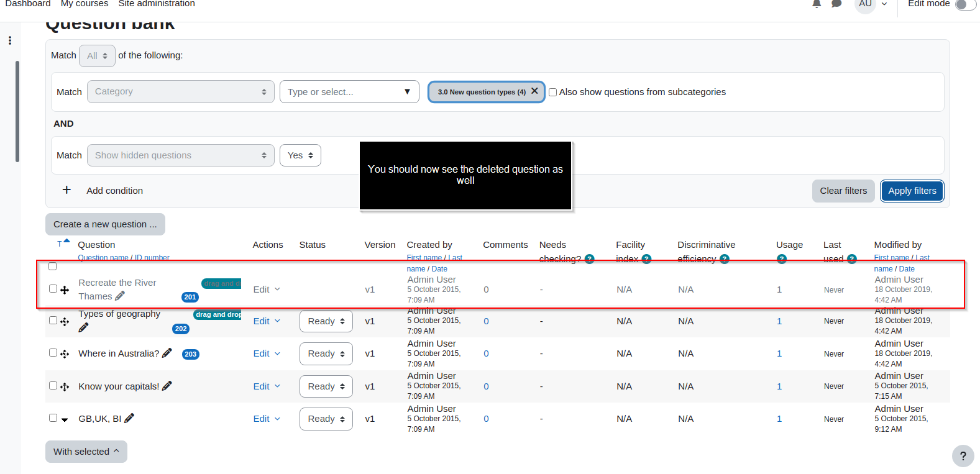Select Recreate the River Thames checkbox
Image resolution: width=980 pixels, height=474 pixels.
(53, 289)
